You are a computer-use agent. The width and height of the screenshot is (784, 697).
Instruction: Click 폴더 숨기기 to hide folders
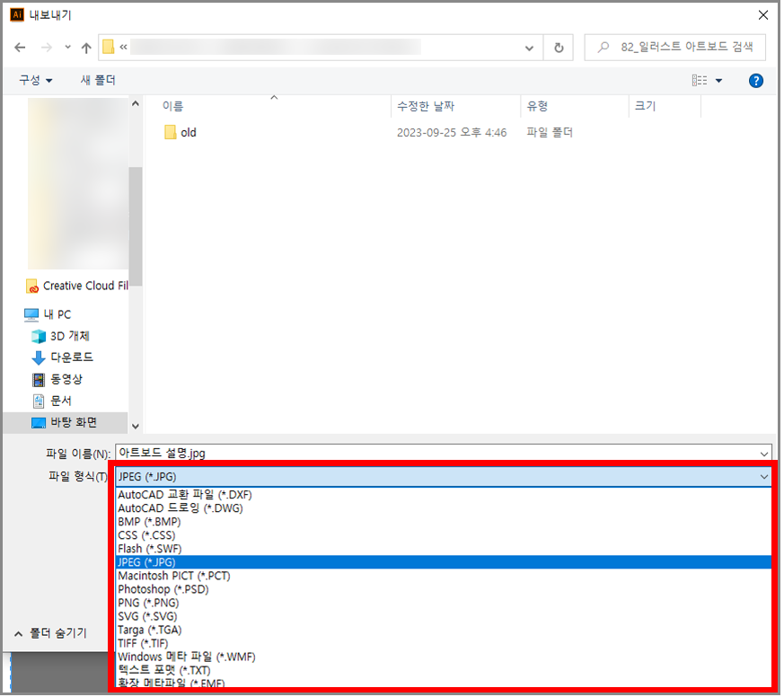click(x=51, y=633)
